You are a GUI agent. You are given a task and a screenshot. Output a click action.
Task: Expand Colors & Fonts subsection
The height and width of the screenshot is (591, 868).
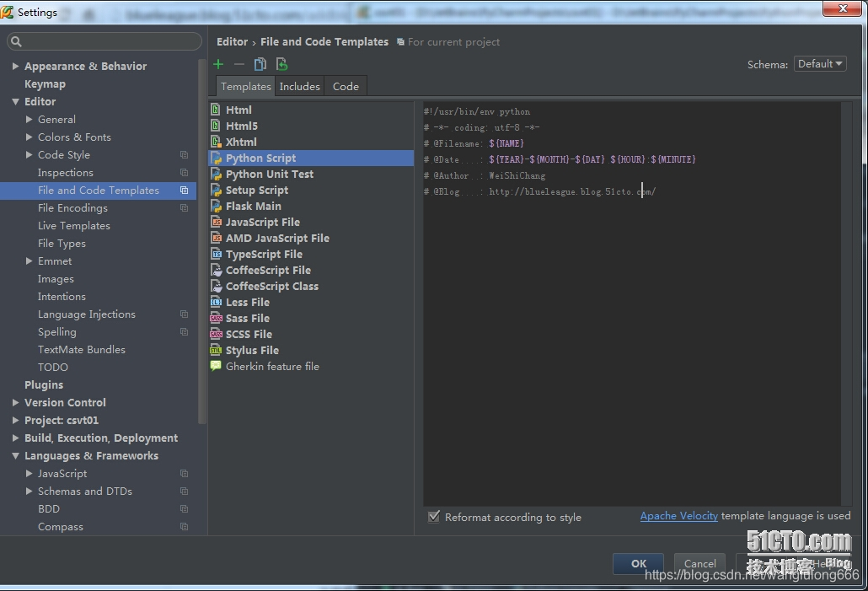pyautogui.click(x=29, y=137)
